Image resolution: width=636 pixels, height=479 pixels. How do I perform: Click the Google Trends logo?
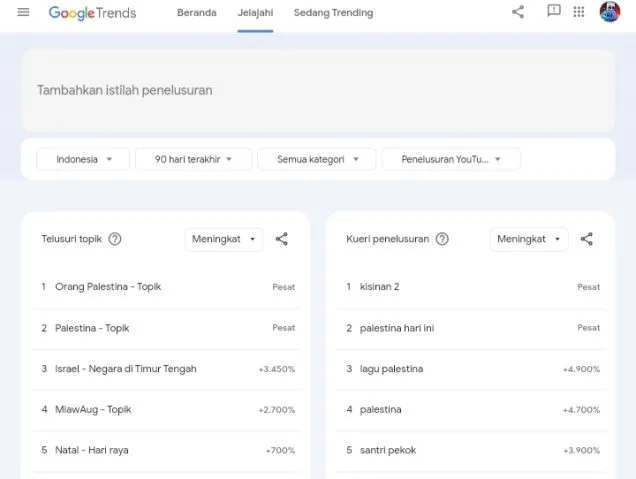[92, 13]
